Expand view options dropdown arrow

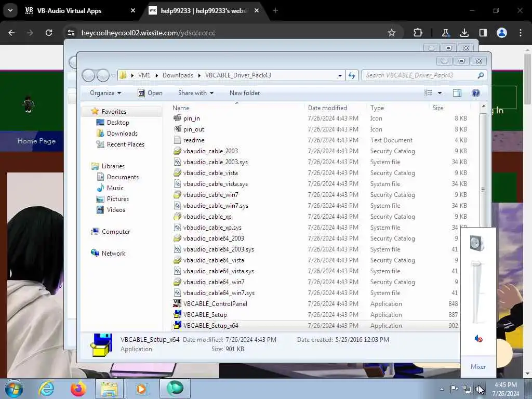440,93
